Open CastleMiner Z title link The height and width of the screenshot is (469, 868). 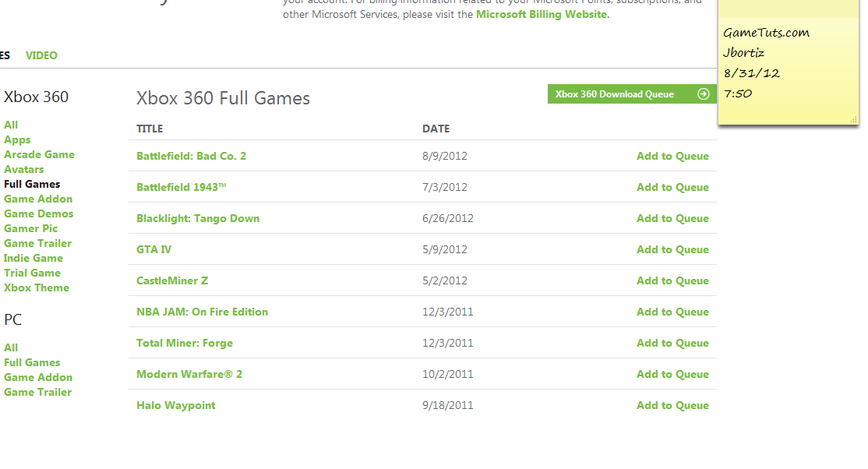[172, 280]
